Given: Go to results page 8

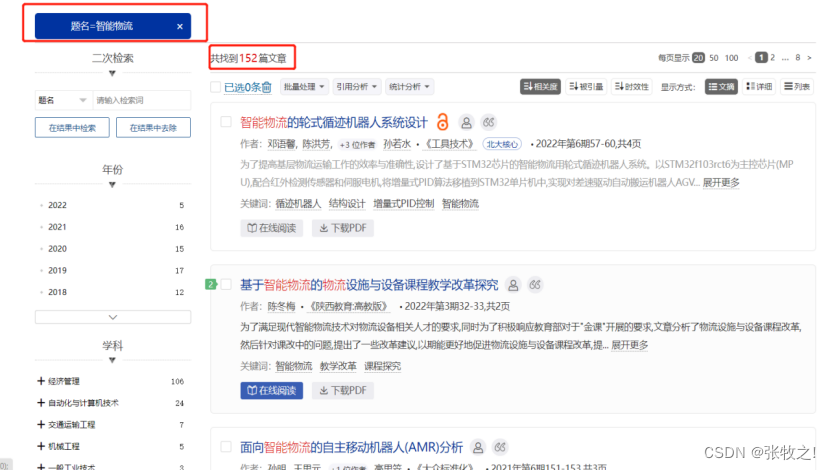Looking at the screenshot, I should (798, 58).
